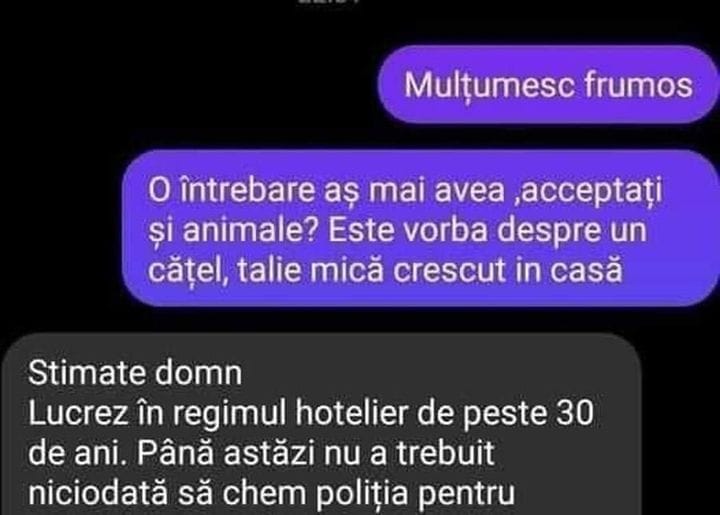The width and height of the screenshot is (720, 515).
Task: Tap the purple message asking about animals
Action: click(420, 228)
